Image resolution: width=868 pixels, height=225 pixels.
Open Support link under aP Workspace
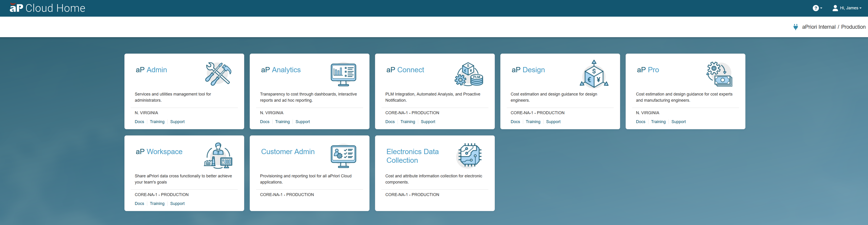point(177,204)
